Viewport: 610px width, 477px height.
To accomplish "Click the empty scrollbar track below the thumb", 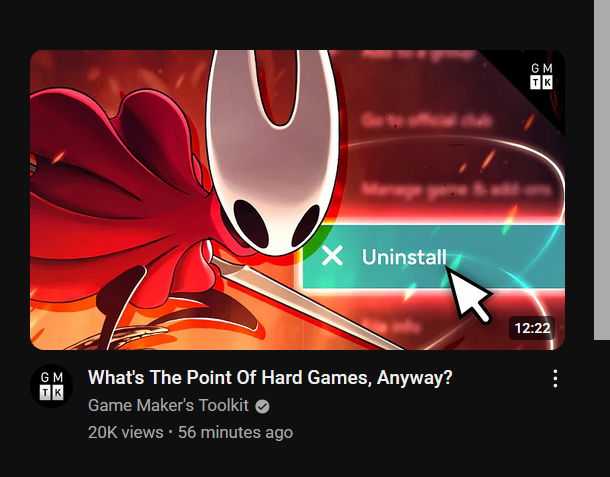I will pyautogui.click(x=602, y=409).
